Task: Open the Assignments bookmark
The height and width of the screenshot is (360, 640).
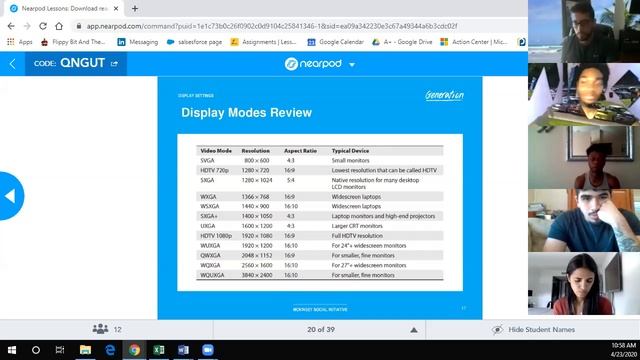Action: point(263,42)
